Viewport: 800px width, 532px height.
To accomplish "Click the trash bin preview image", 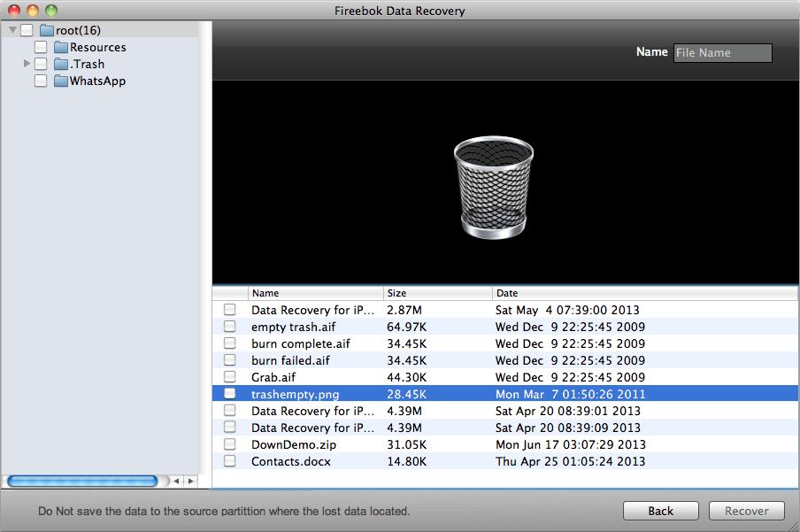I will pyautogui.click(x=493, y=188).
